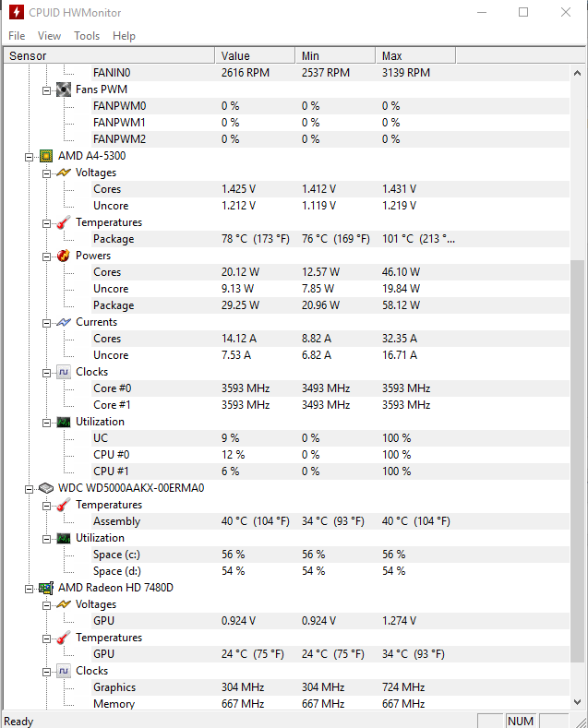
Task: Click the flame icon beside Powers
Action: [x=64, y=256]
